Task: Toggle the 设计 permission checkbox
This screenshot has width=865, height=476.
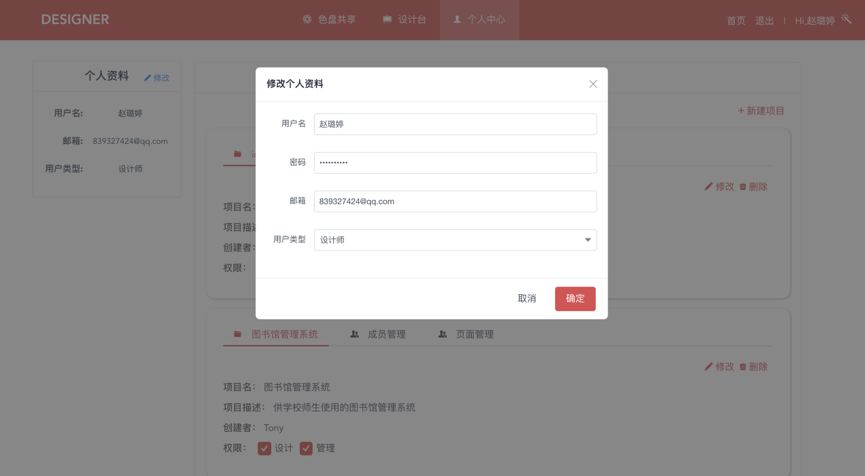Action: pos(264,448)
